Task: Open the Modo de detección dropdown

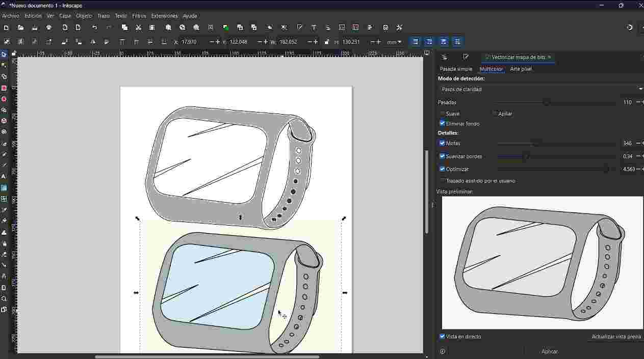Action: pyautogui.click(x=540, y=89)
